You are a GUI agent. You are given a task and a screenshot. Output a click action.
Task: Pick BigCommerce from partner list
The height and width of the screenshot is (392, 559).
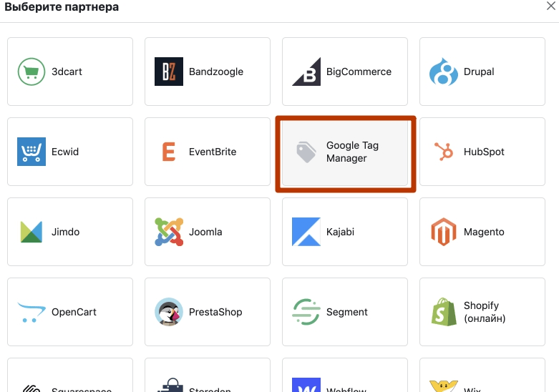(345, 72)
